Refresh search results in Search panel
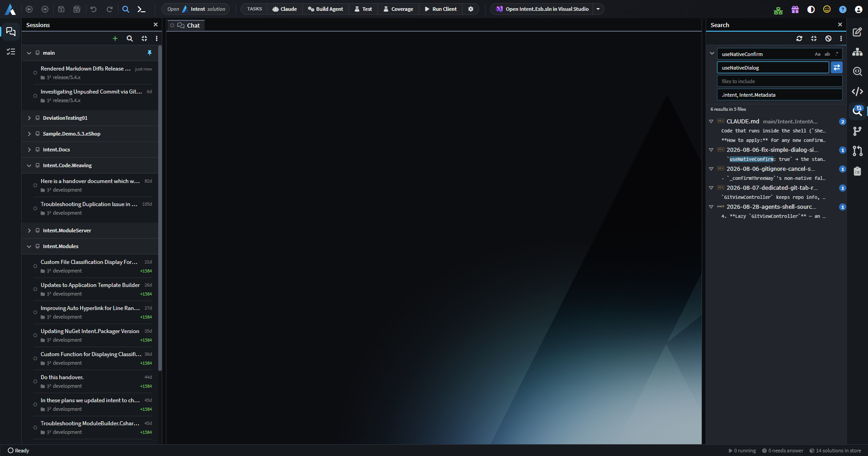Viewport: 868px width, 456px height. (x=799, y=38)
